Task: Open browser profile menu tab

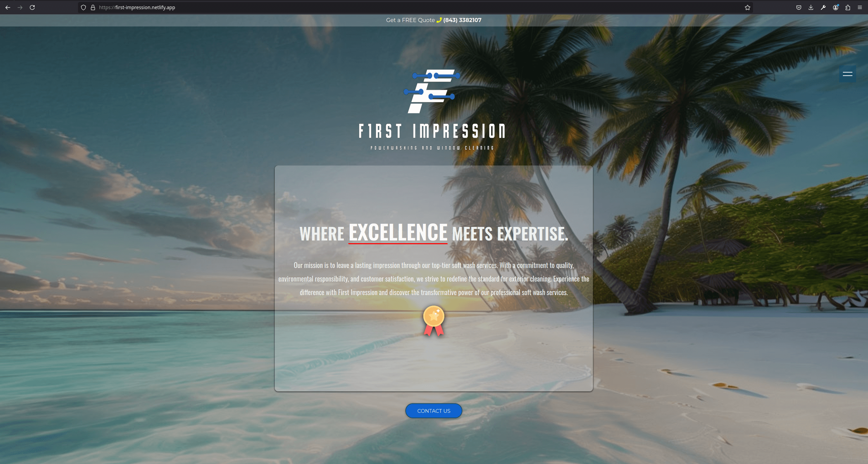Action: tap(836, 7)
